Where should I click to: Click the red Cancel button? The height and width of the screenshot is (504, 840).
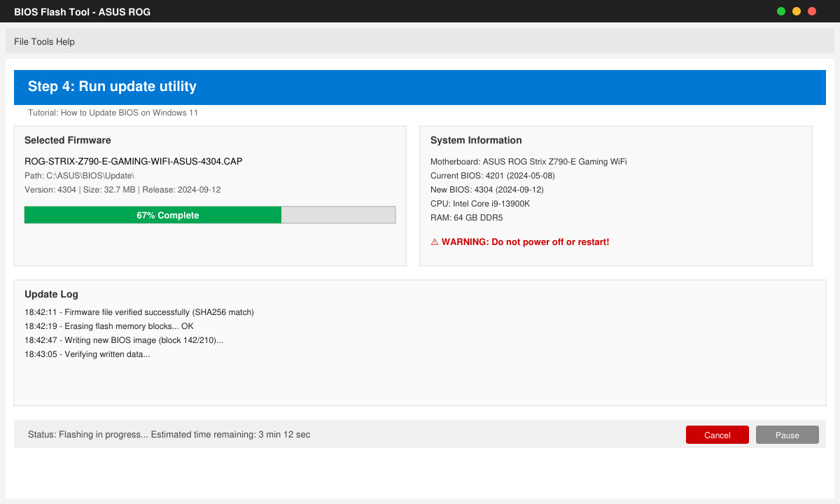pos(717,435)
